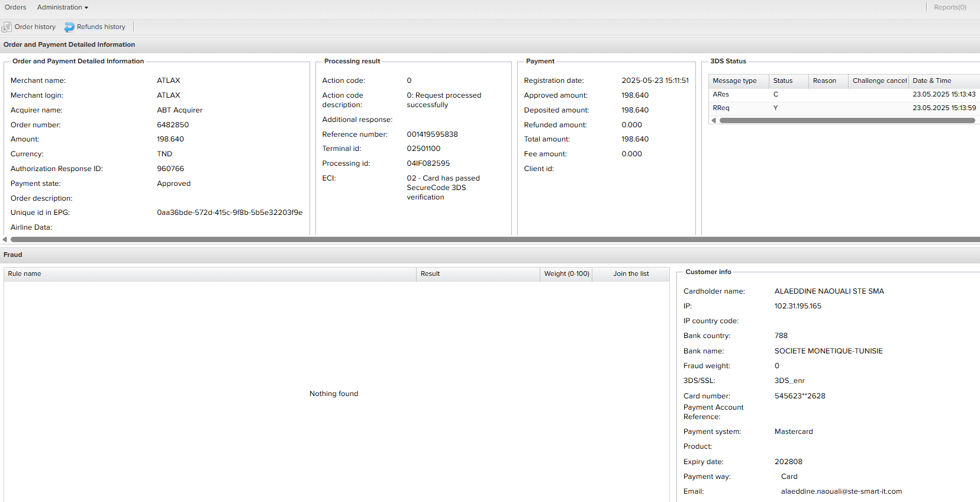Click left scroll arrow in 3DS Status table

point(714,120)
